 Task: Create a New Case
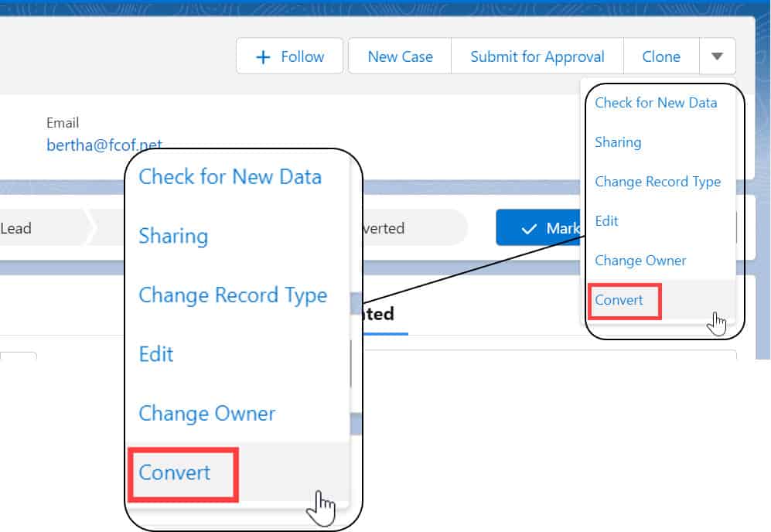click(x=400, y=56)
